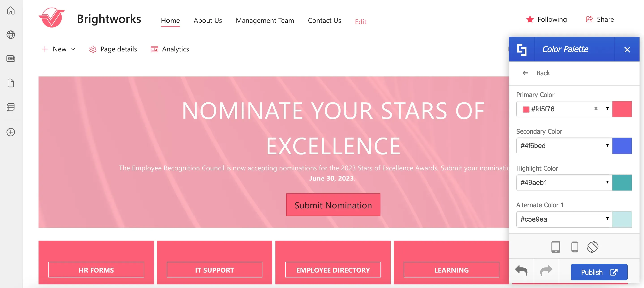
Task: Open the lists icon in sidebar
Action: tap(11, 107)
